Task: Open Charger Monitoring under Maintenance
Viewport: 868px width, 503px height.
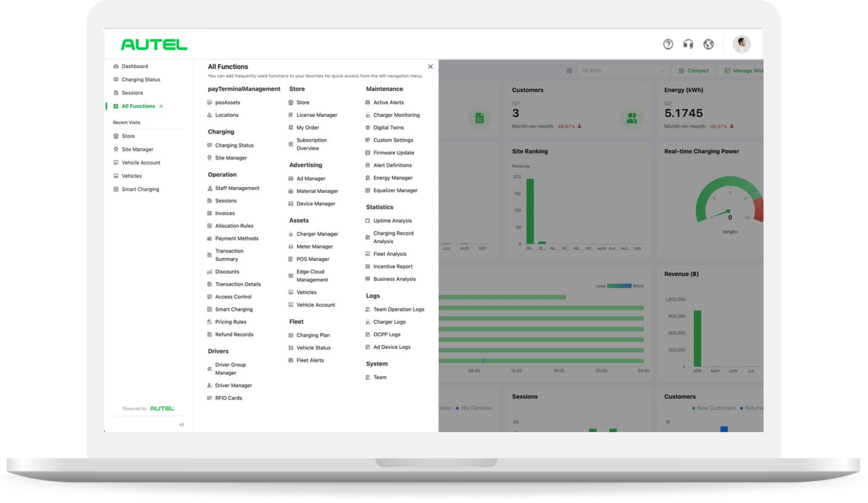Action: click(396, 115)
